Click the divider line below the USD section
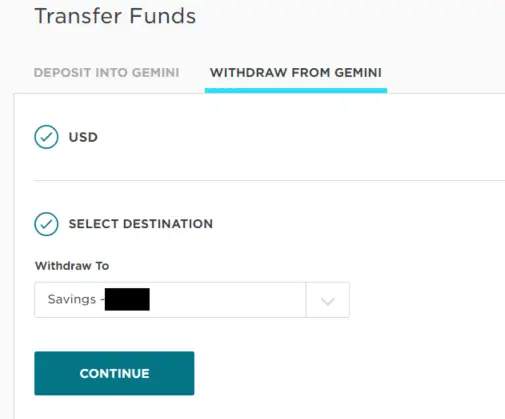Screen dimensions: 505x419 269,180
